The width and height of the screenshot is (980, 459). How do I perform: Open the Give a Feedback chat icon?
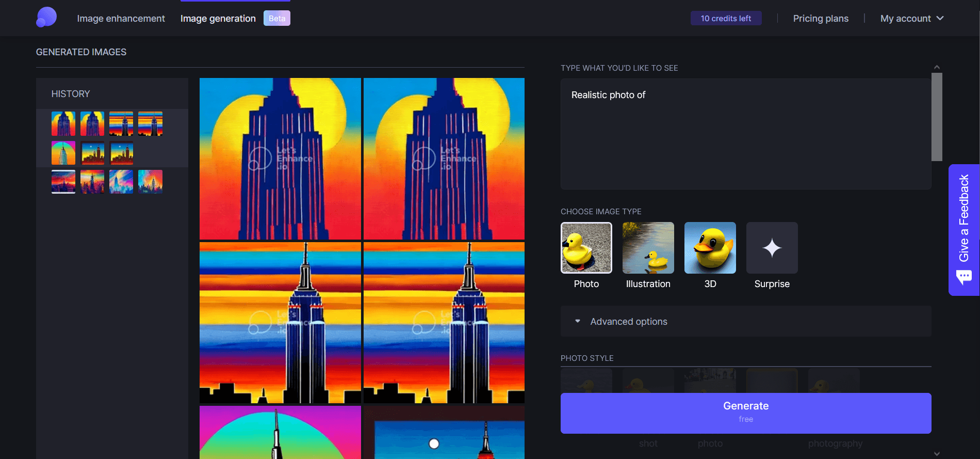point(963,277)
